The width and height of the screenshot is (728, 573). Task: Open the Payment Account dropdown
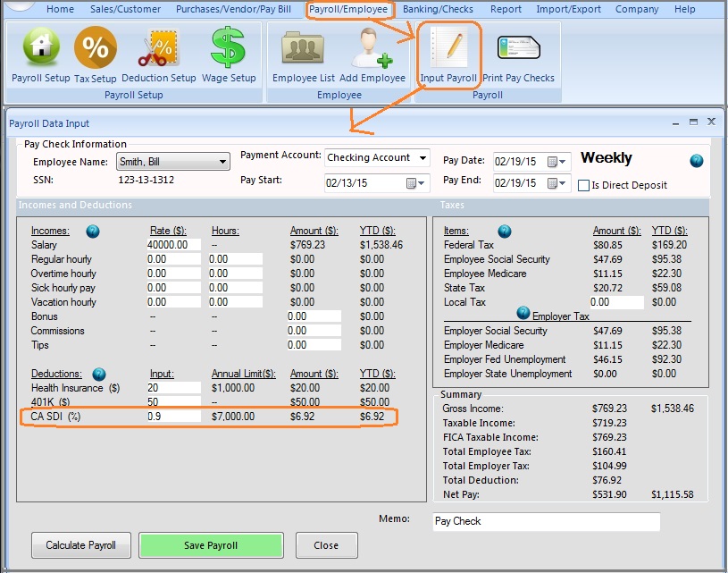click(423, 158)
